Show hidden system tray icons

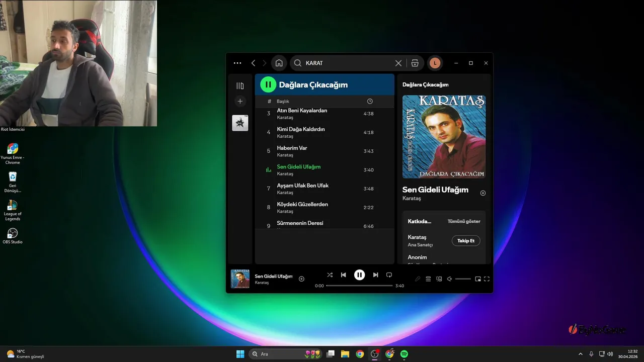click(x=580, y=354)
